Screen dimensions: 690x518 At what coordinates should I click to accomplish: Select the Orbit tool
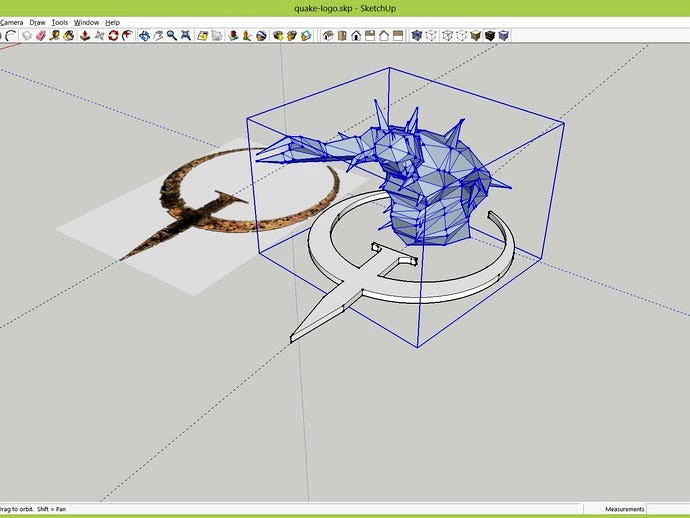[144, 36]
